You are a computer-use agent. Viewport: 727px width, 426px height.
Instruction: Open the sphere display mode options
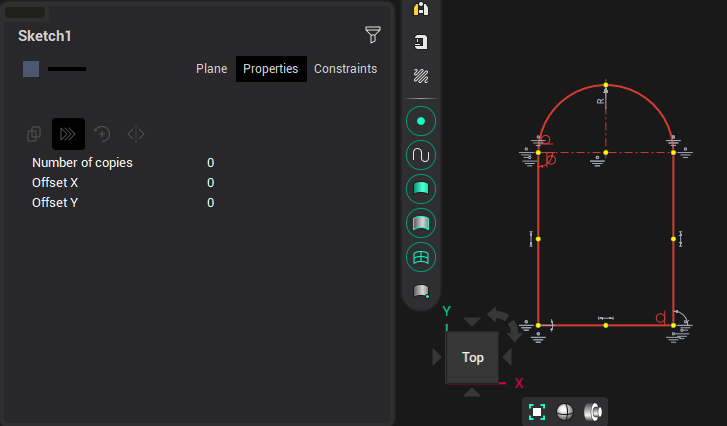[565, 411]
